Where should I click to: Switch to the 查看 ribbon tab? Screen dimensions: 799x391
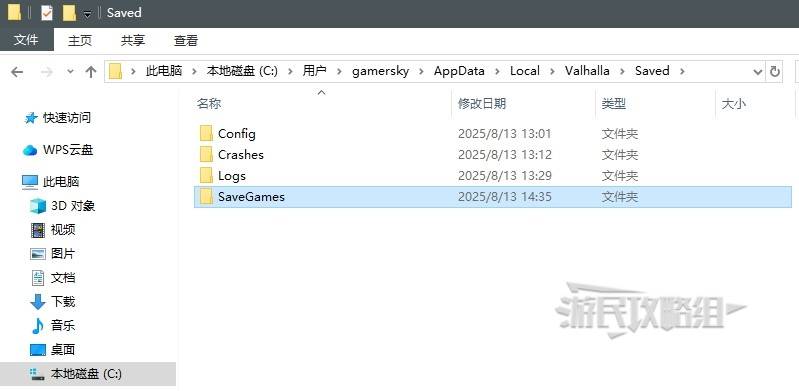click(x=185, y=41)
